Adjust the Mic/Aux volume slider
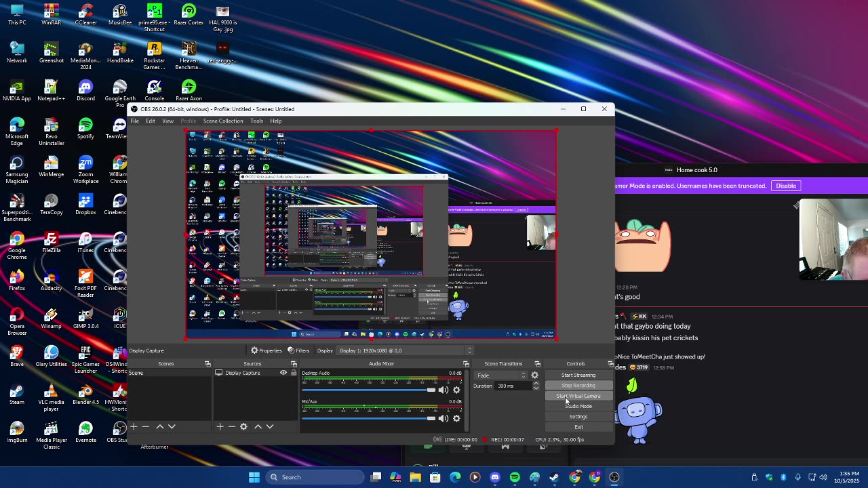Image resolution: width=868 pixels, height=488 pixels. tap(368, 418)
